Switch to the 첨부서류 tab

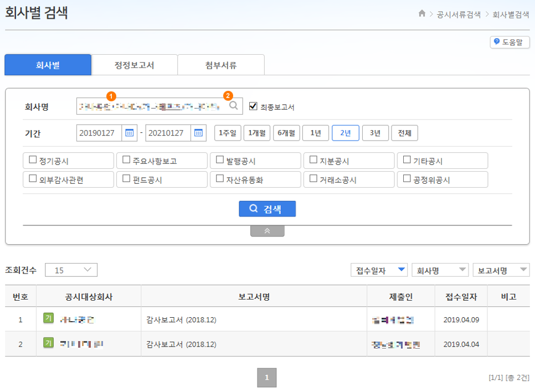click(220, 65)
